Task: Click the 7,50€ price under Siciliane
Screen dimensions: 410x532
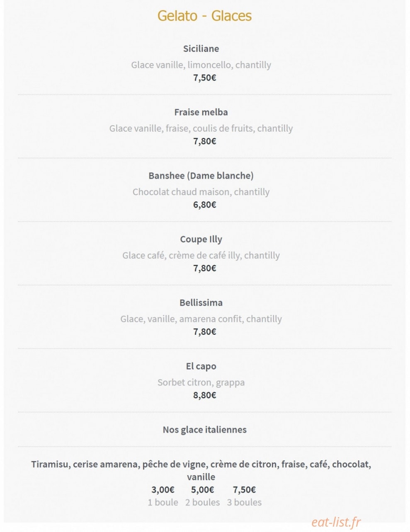Action: (x=204, y=77)
